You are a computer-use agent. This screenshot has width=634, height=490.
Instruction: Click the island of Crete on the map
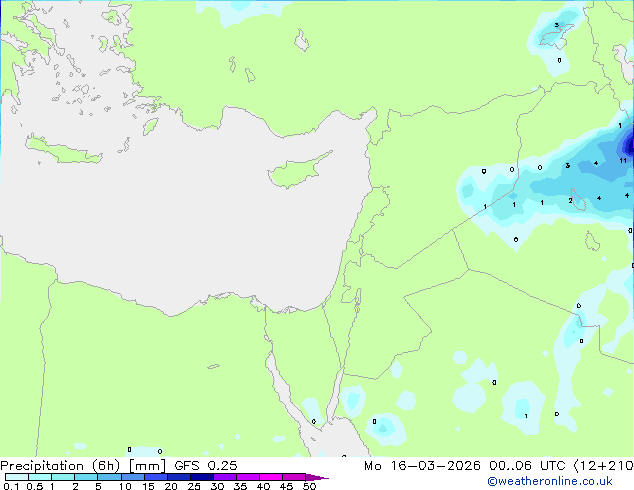click(63, 150)
